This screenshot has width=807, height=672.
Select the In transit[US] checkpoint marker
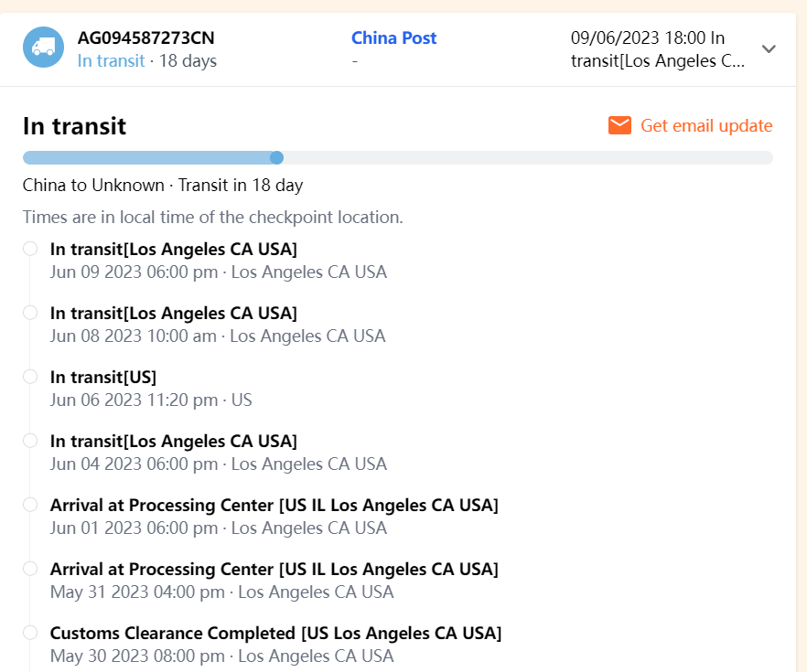click(30, 377)
